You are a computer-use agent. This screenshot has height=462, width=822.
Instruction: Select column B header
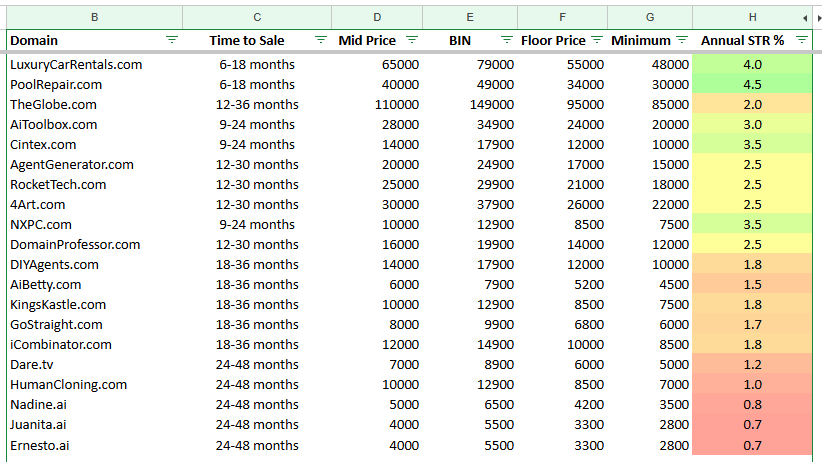coord(94,17)
